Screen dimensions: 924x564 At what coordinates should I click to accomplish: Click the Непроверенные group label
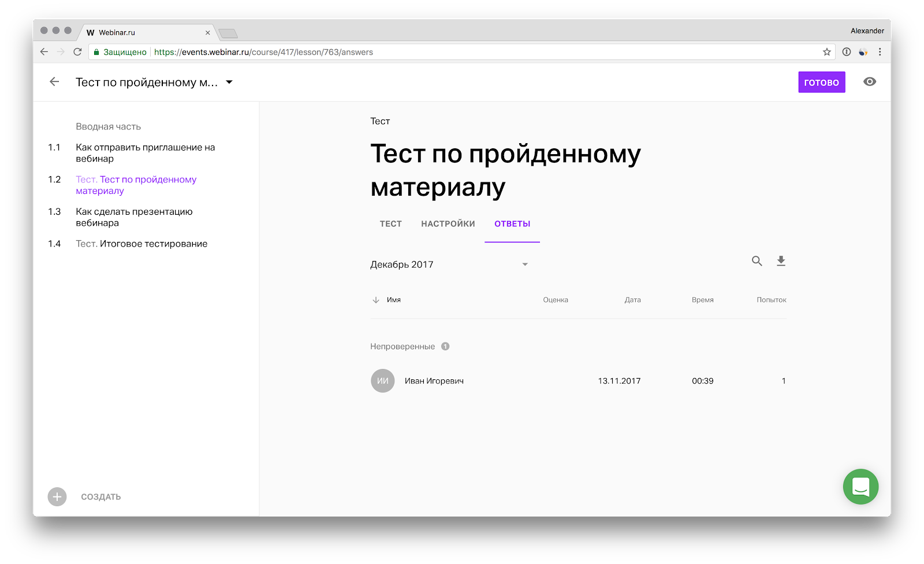[x=403, y=346]
